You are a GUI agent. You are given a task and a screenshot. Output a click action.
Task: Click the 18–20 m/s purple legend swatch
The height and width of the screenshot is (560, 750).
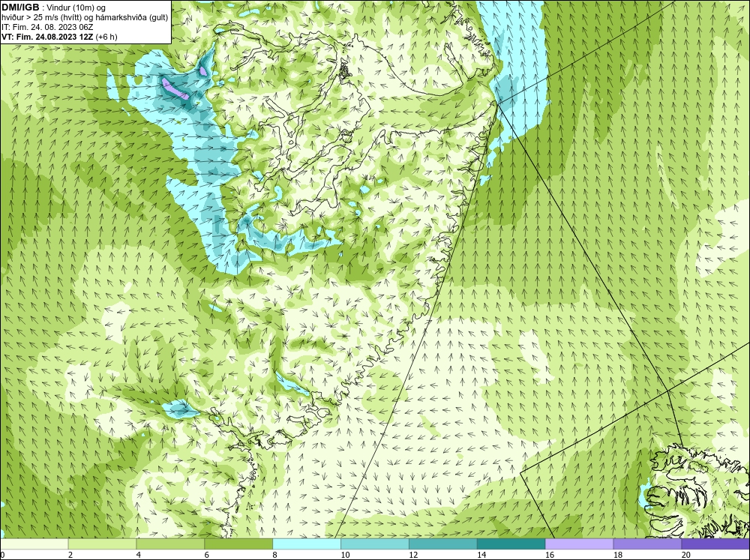point(648,544)
